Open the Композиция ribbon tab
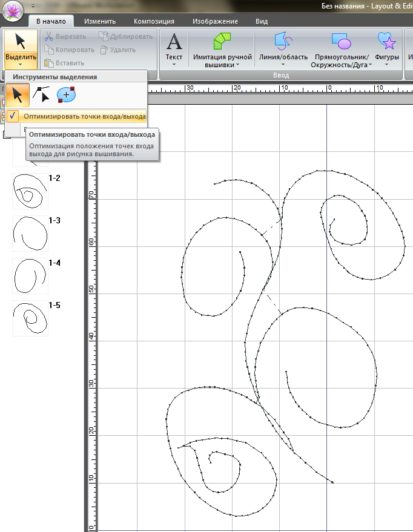 coord(154,21)
